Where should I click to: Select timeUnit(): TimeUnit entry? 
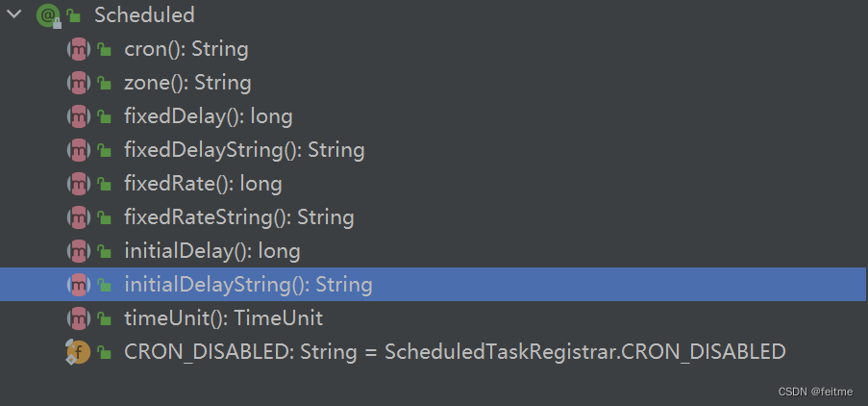pos(224,318)
